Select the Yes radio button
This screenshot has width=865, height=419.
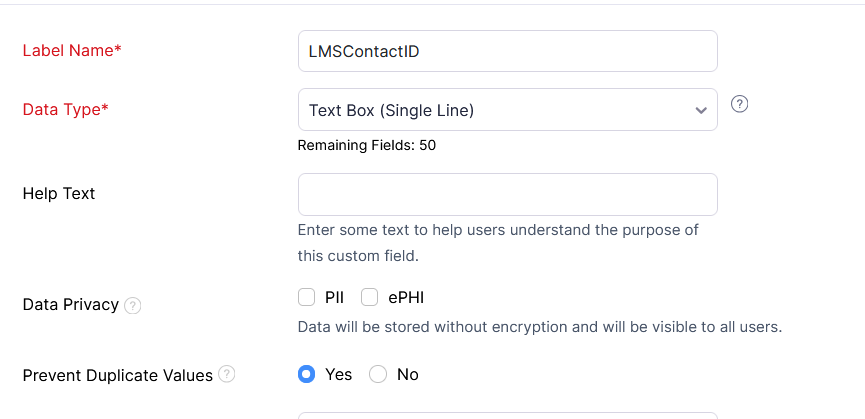(307, 374)
